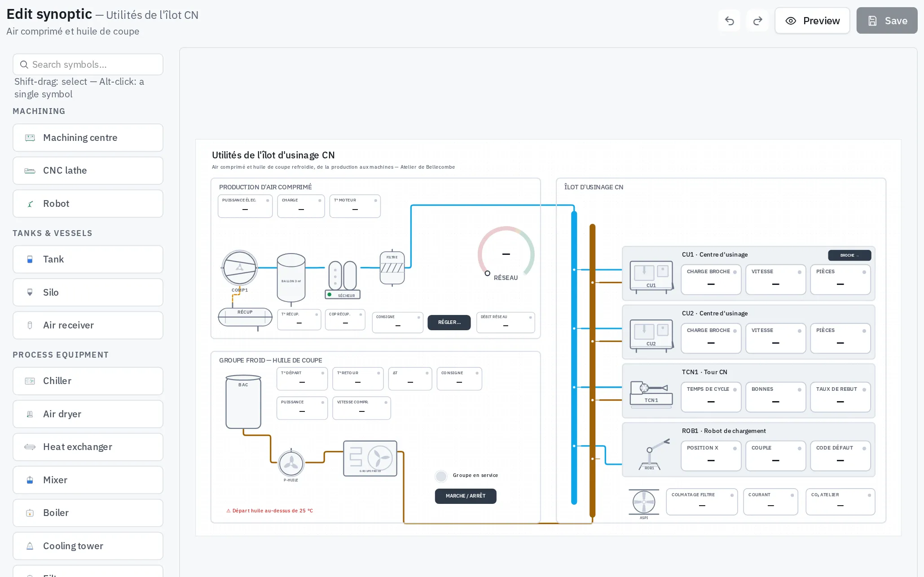
Task: Select the COLMATAGE FILTRE value box
Action: [702, 502]
